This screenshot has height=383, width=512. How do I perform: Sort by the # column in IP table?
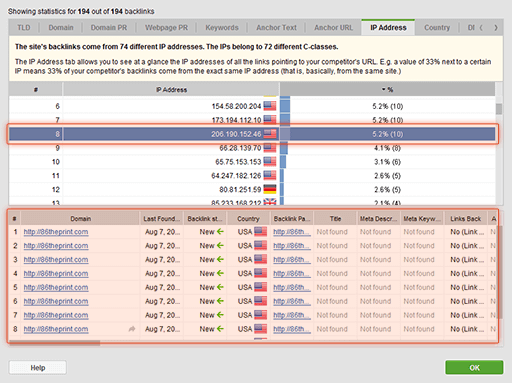pyautogui.click(x=36, y=90)
